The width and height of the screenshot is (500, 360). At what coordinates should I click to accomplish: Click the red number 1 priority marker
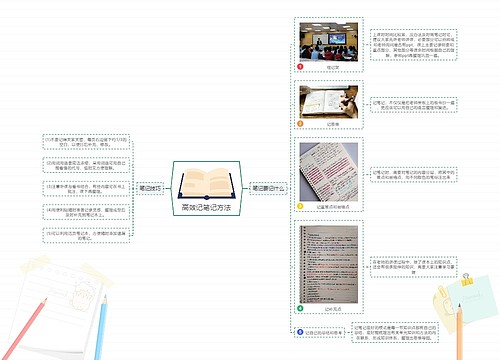tap(300, 67)
